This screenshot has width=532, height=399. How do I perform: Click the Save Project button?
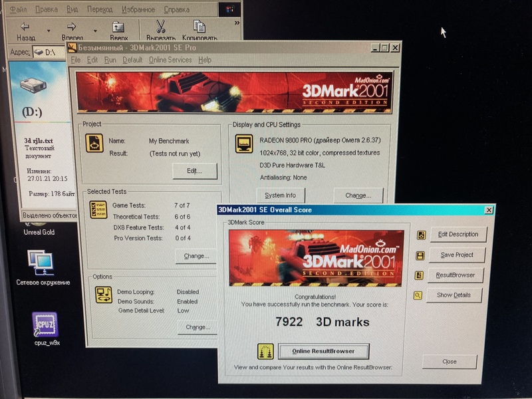pyautogui.click(x=457, y=255)
